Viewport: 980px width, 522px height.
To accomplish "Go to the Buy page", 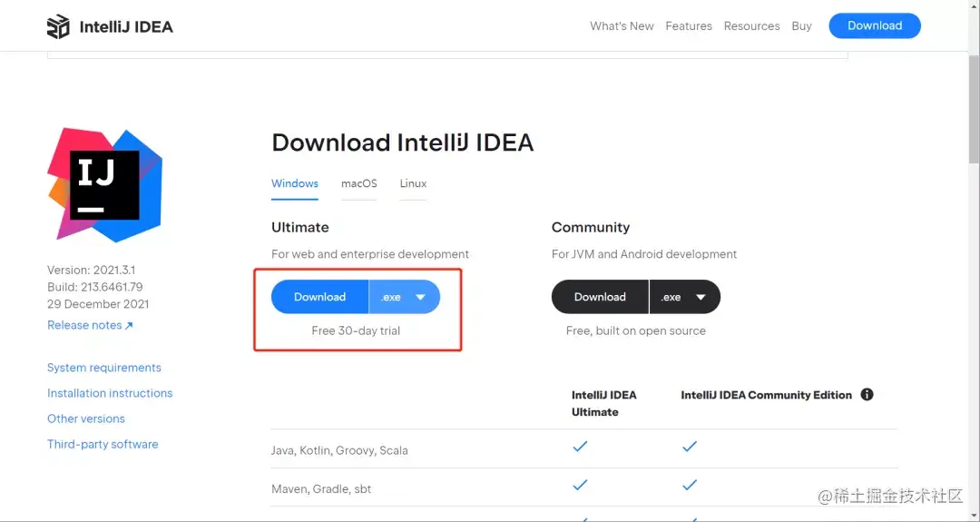I will (x=801, y=26).
